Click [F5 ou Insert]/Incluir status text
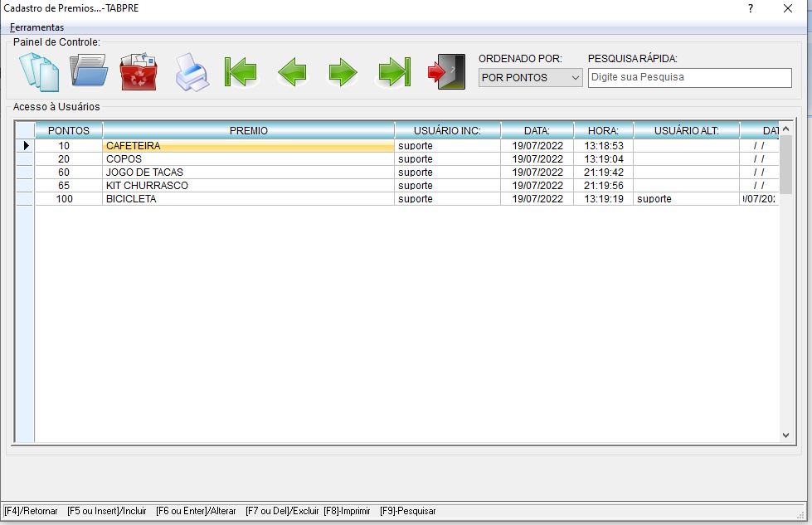 107,511
